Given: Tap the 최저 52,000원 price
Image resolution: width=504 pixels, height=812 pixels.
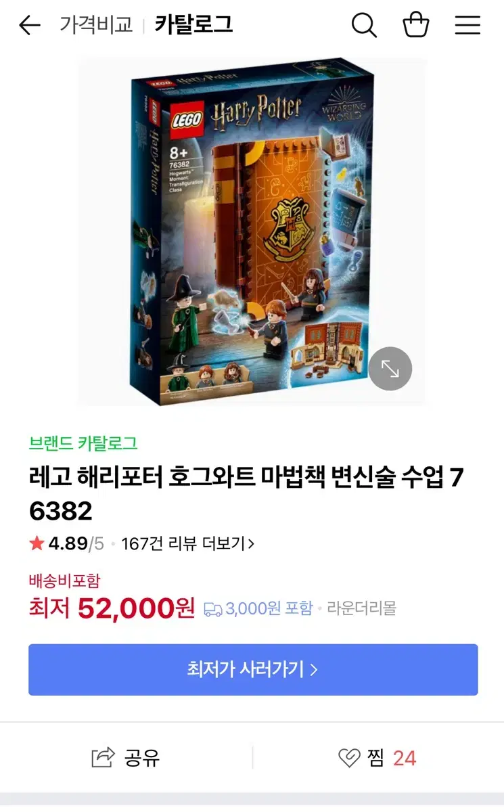Looking at the screenshot, I should click(112, 608).
